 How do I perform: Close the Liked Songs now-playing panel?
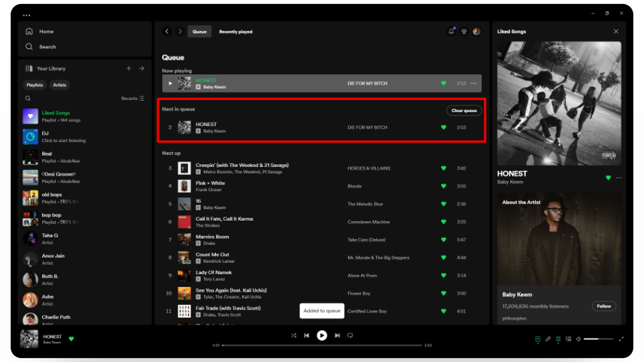coord(616,32)
